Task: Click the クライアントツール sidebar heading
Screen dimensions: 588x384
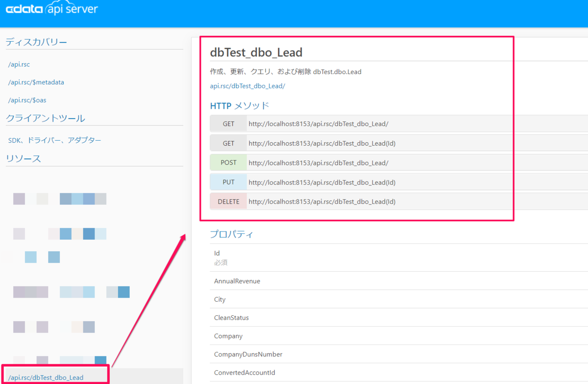Action: pyautogui.click(x=46, y=118)
